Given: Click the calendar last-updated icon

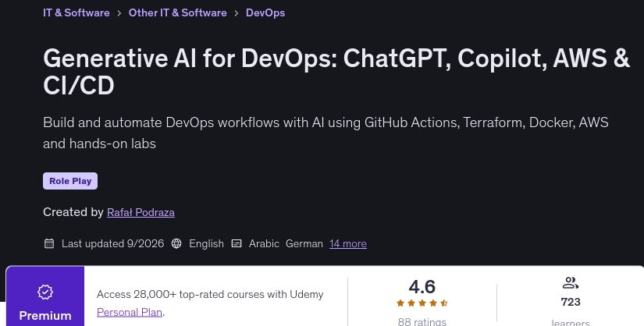Looking at the screenshot, I should click(49, 243).
